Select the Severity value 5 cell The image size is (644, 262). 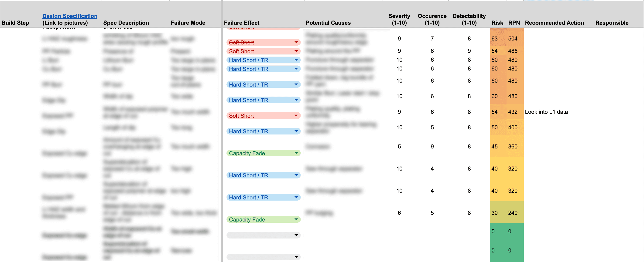tap(399, 147)
